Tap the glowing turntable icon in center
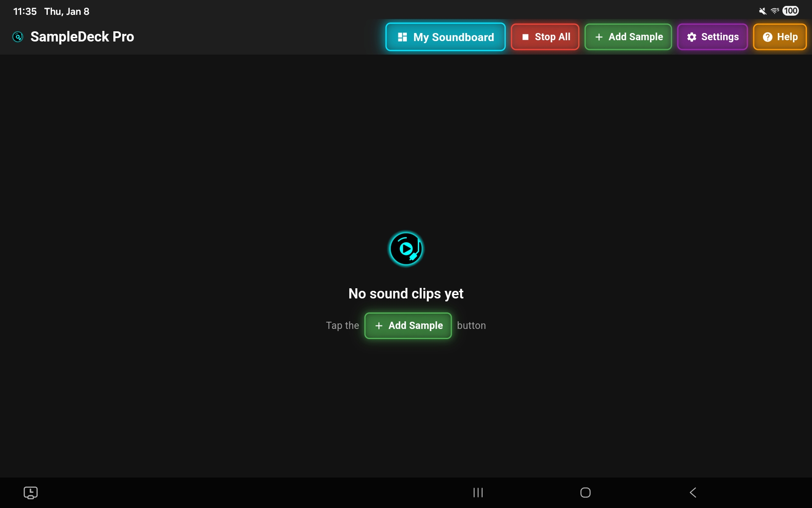The image size is (812, 508). pyautogui.click(x=406, y=248)
